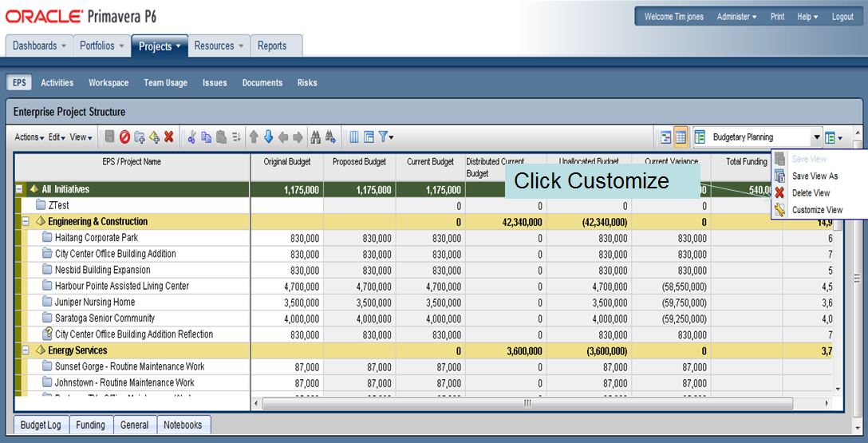Click the Paste clipboard icon

[221, 136]
